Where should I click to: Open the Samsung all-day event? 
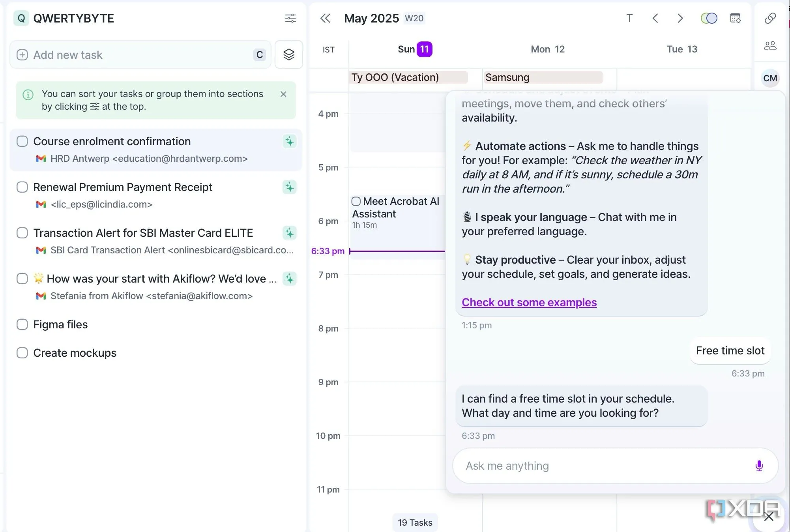[x=543, y=77]
